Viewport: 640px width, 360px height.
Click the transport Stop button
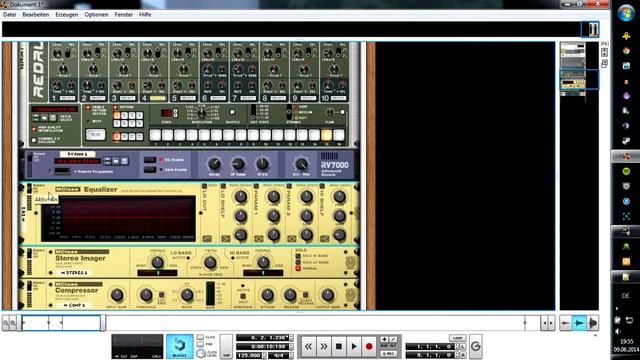[338, 347]
